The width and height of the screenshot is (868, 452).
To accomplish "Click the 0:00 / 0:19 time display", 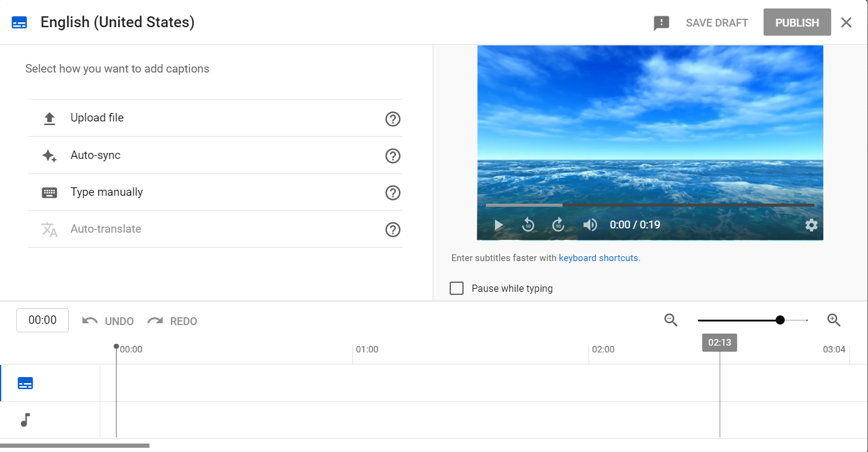I will click(635, 225).
